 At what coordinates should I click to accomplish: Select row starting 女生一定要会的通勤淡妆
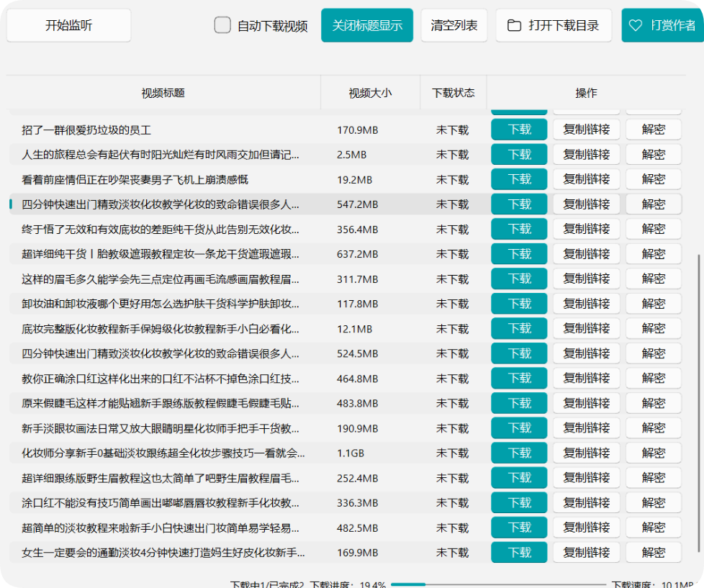(346, 553)
